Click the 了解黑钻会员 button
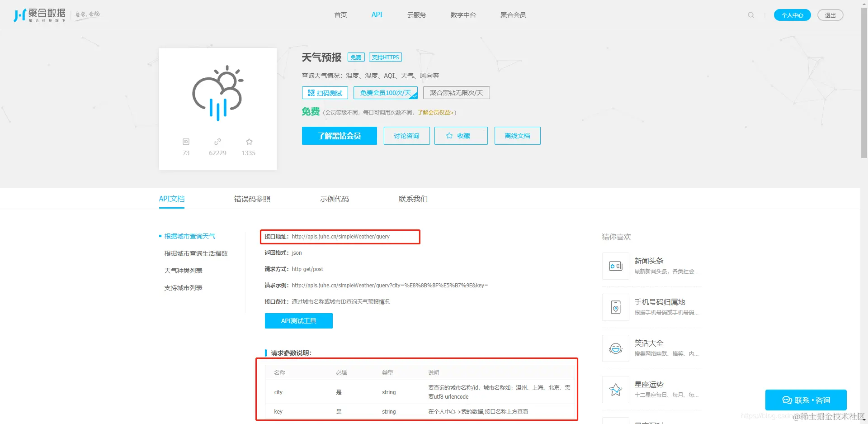Image resolution: width=868 pixels, height=424 pixels. [340, 136]
